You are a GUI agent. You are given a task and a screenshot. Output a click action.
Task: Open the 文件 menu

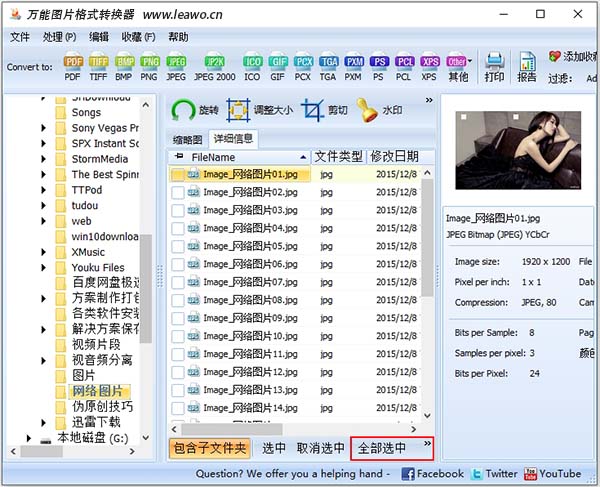(20, 37)
